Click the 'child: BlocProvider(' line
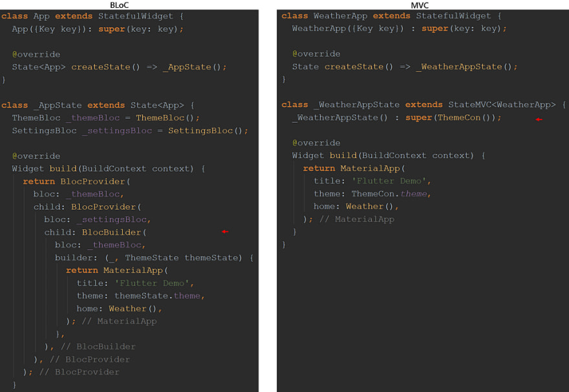Image resolution: width=569 pixels, height=392 pixels. pos(87,207)
